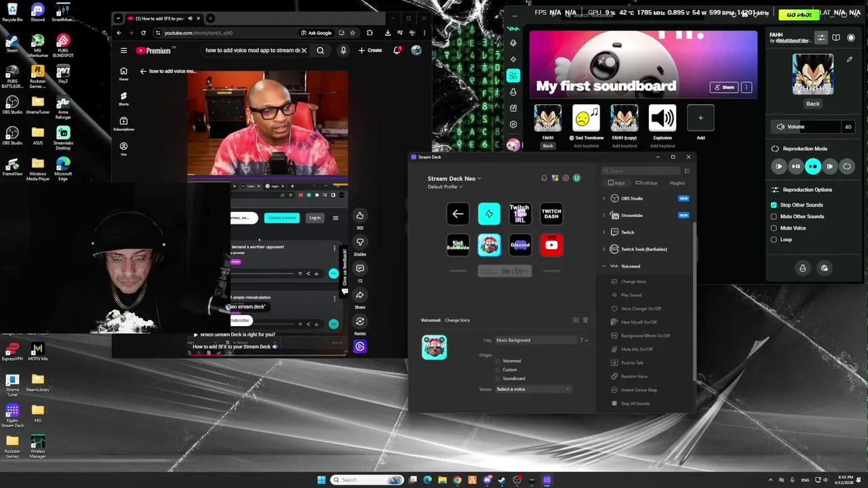Open the FAHH sound sliders settings tab

tap(821, 38)
